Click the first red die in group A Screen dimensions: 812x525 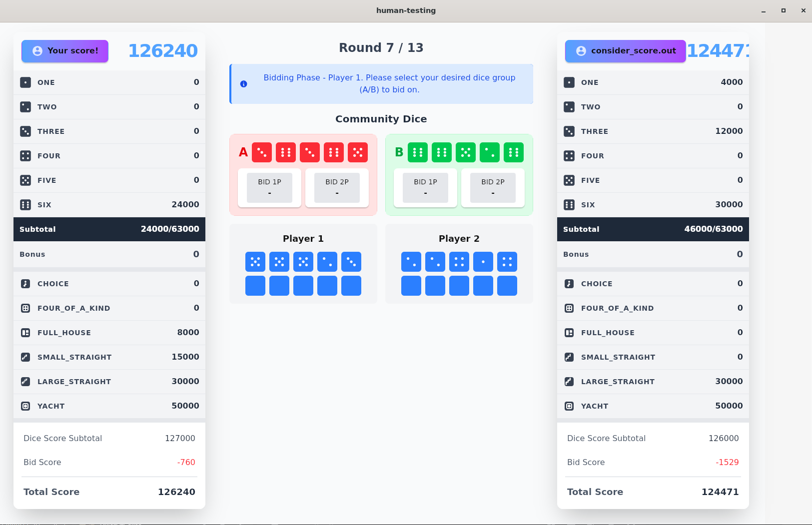pos(262,152)
